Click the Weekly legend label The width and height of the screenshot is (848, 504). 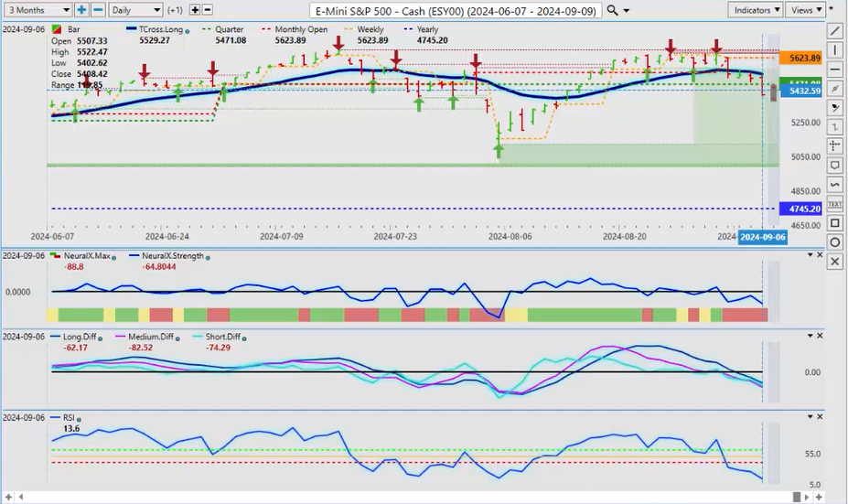point(370,29)
